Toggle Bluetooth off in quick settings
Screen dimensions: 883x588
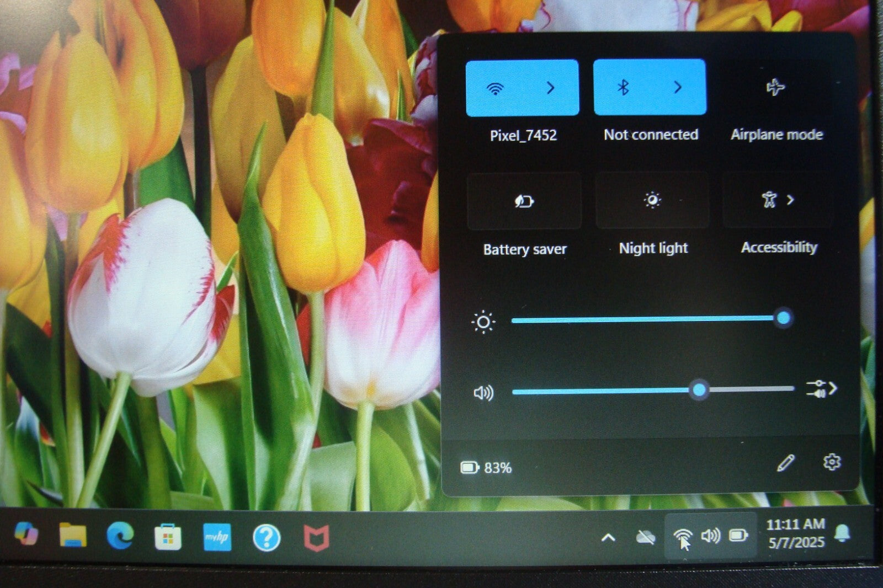click(624, 88)
